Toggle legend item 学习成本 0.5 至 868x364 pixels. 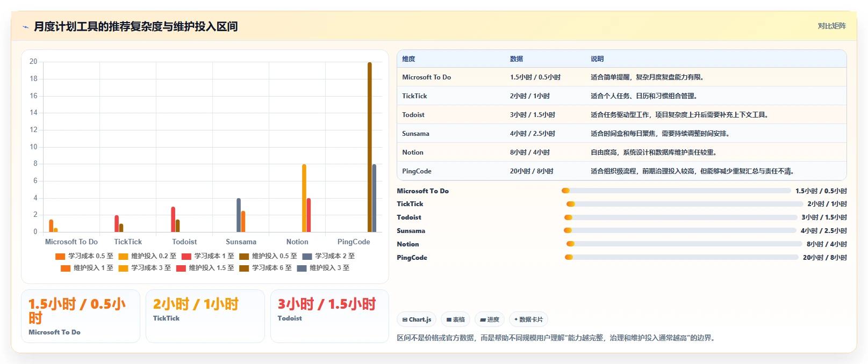[84, 256]
